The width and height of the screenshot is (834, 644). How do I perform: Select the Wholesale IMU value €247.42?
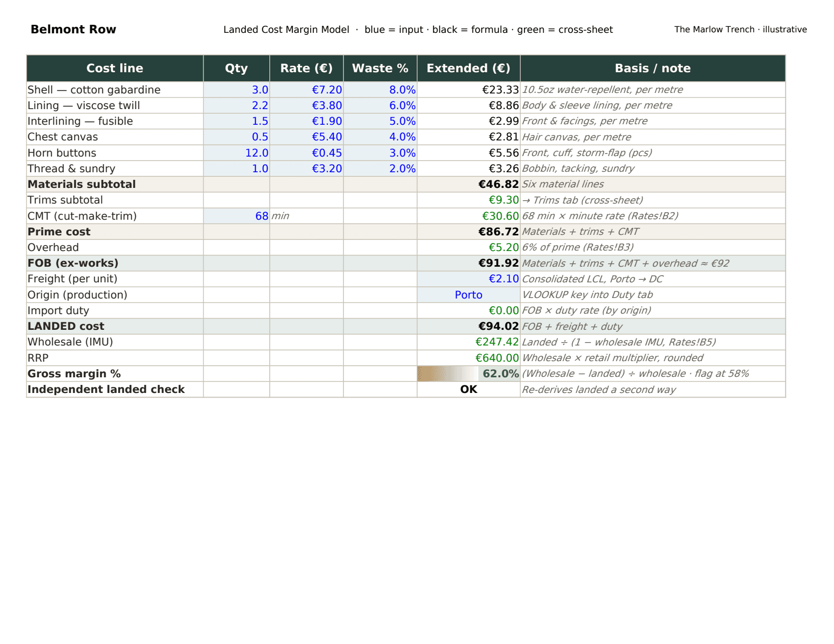pyautogui.click(x=469, y=342)
